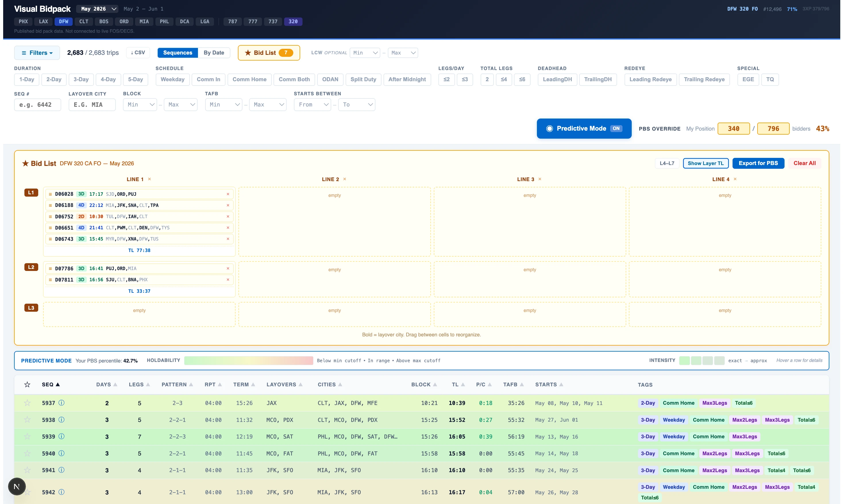Viewport: 844px width, 504px height.
Task: Open info icon for sequence 5937
Action: (x=61, y=403)
